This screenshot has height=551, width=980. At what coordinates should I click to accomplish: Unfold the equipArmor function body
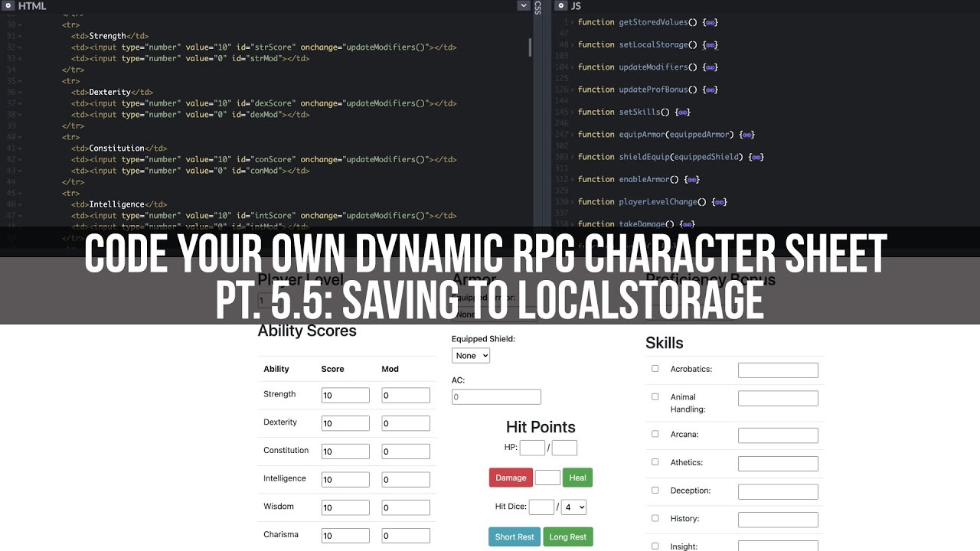[x=746, y=135]
